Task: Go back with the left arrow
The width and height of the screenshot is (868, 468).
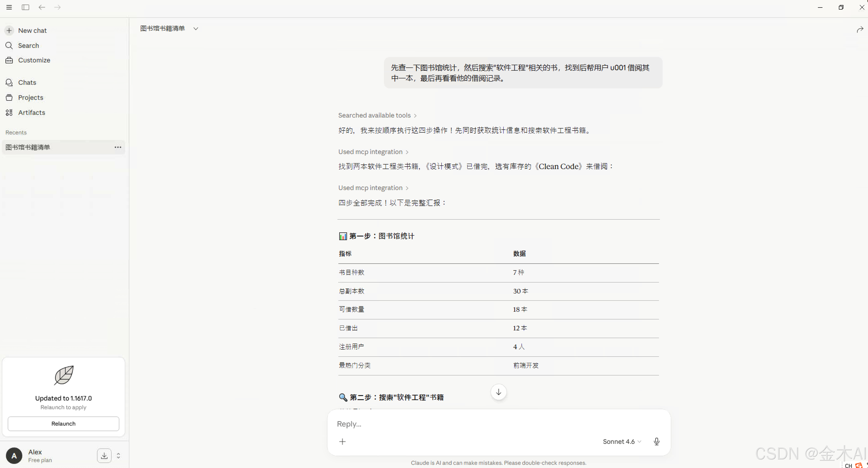Action: click(x=41, y=7)
